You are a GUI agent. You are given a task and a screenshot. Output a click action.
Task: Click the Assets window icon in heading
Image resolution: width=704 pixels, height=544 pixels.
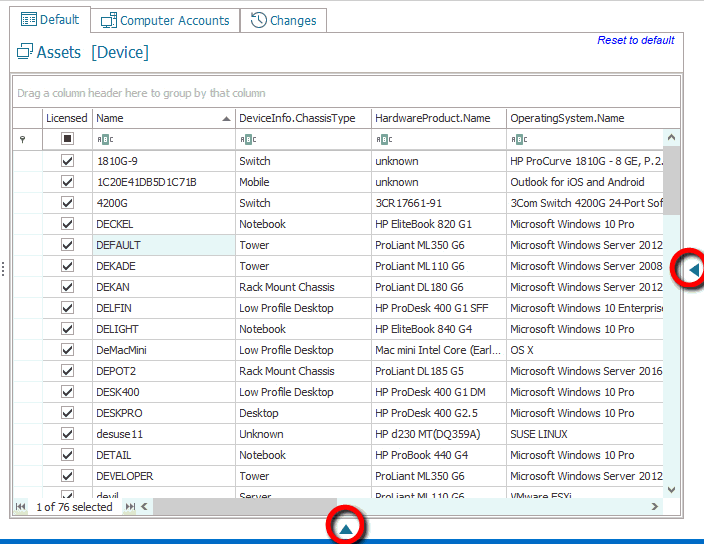click(x=25, y=52)
